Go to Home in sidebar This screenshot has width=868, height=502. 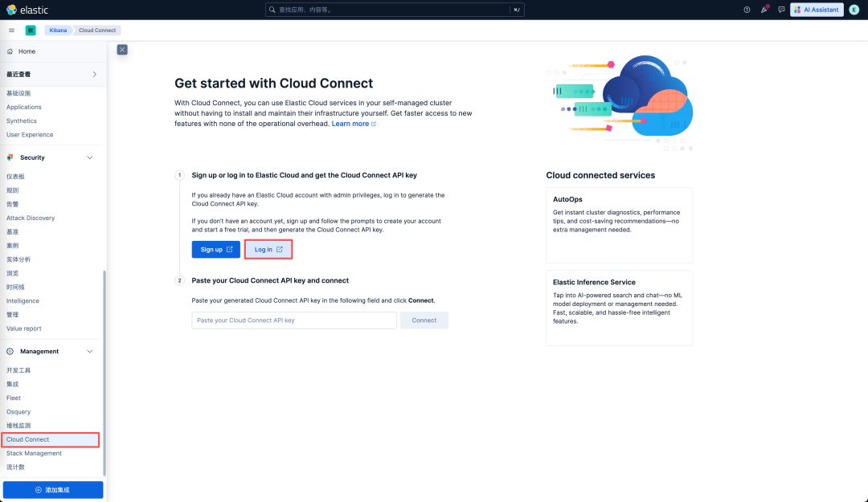tap(27, 51)
